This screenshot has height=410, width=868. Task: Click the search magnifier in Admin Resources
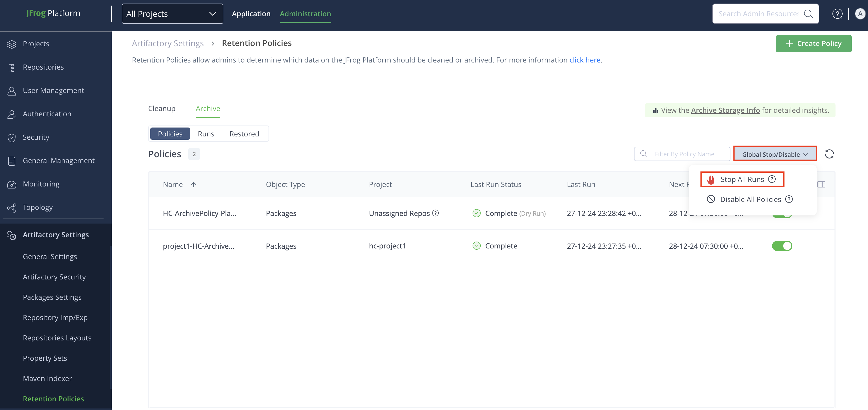[808, 14]
